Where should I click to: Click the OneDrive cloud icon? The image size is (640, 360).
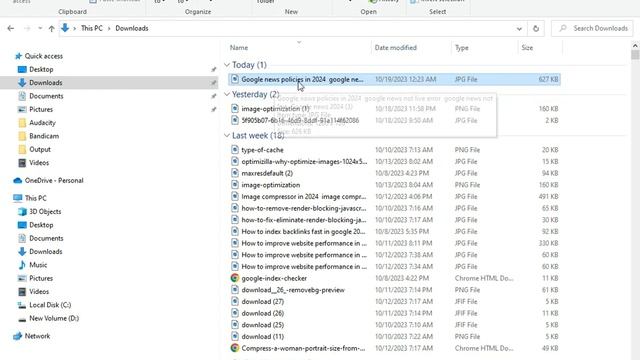18,180
